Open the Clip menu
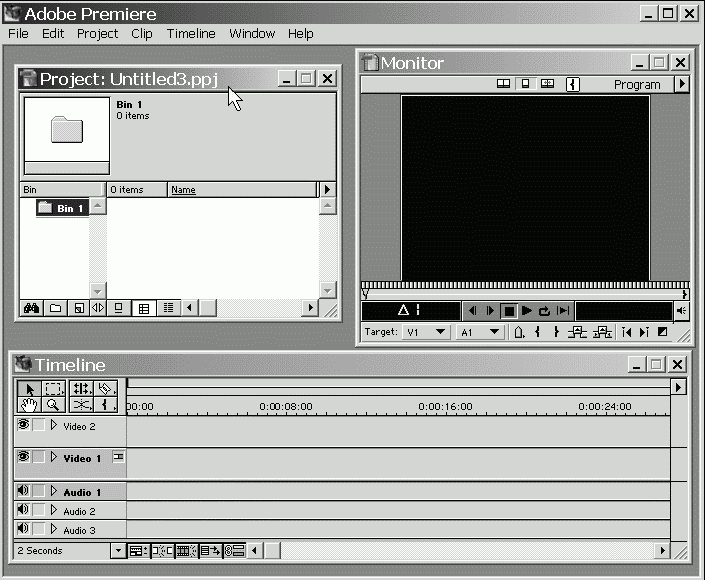Viewport: 705px width, 580px height. pyautogui.click(x=142, y=33)
